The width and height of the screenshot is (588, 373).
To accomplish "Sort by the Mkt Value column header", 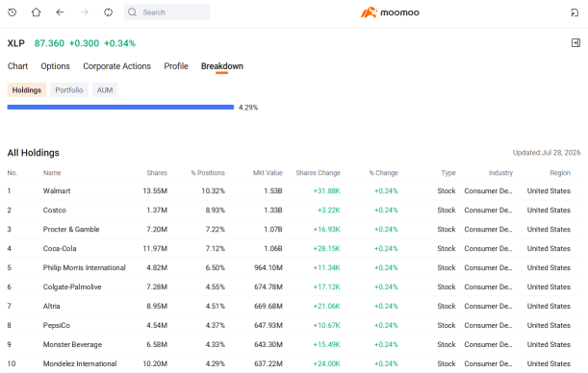I will point(268,173).
